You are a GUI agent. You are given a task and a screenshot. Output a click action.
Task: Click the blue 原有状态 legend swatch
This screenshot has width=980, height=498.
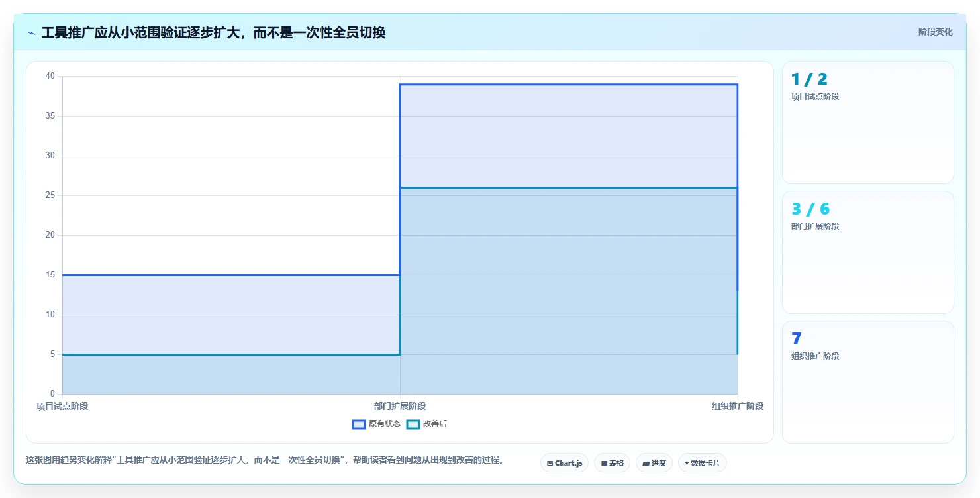[x=359, y=424]
